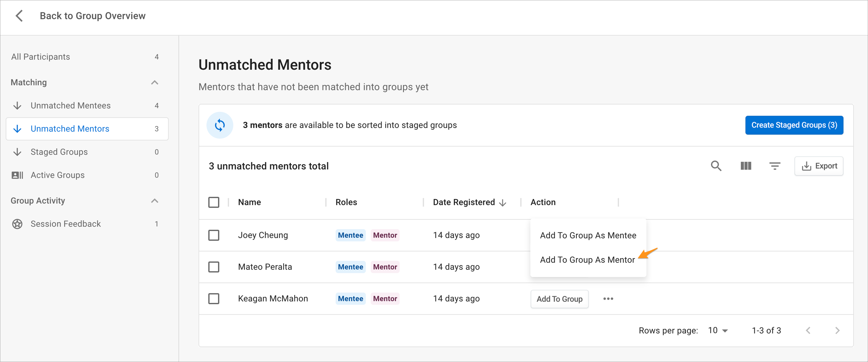Screen dimensions: 868x362
Task: Click the back arrow icon
Action: pyautogui.click(x=19, y=16)
